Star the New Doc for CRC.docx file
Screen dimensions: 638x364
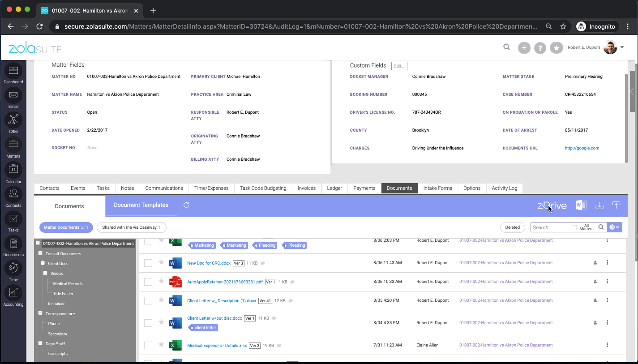coord(161,262)
